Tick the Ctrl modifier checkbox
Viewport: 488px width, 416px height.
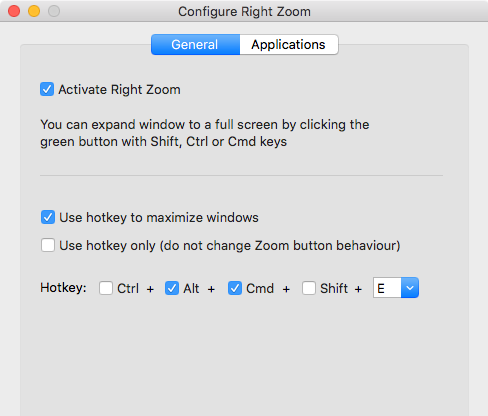106,288
